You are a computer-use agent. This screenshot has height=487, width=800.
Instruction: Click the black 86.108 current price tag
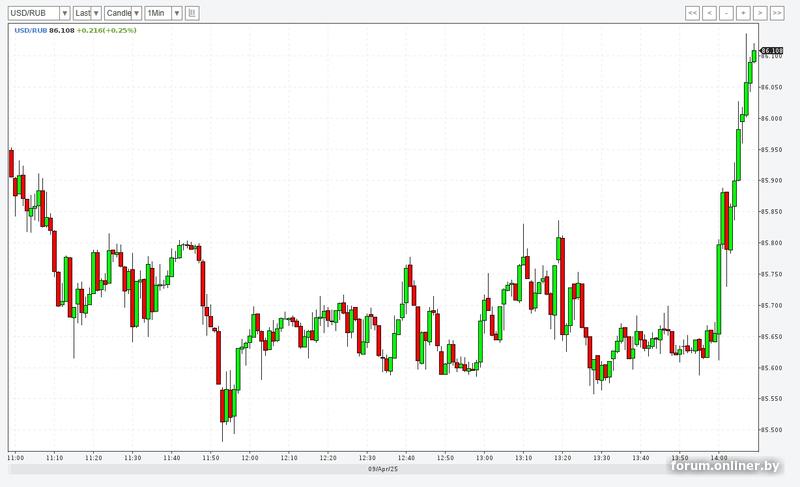pyautogui.click(x=771, y=50)
